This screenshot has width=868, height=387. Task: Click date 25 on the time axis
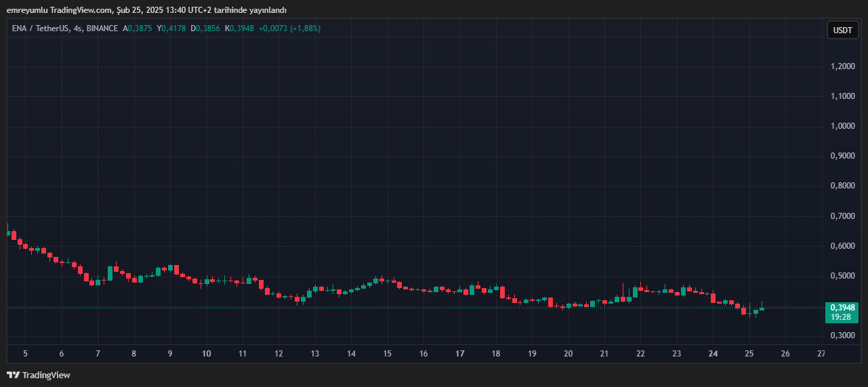pyautogui.click(x=749, y=354)
